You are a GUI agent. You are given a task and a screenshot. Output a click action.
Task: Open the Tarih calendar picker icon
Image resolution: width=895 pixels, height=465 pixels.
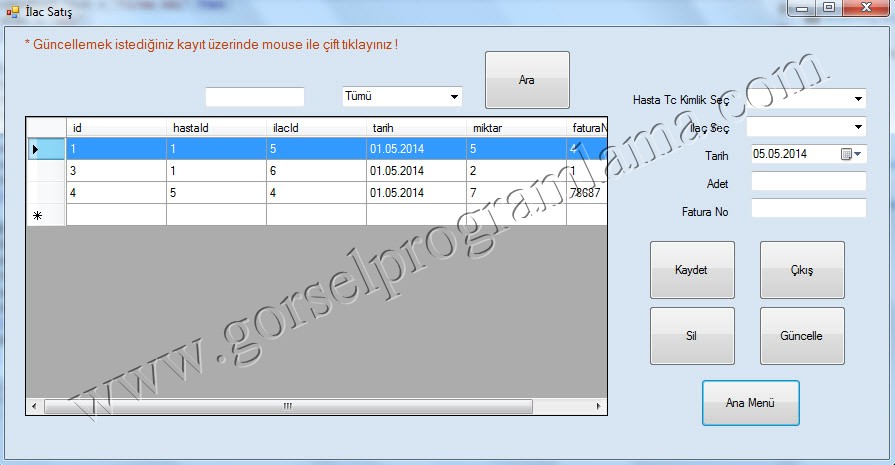pos(847,154)
